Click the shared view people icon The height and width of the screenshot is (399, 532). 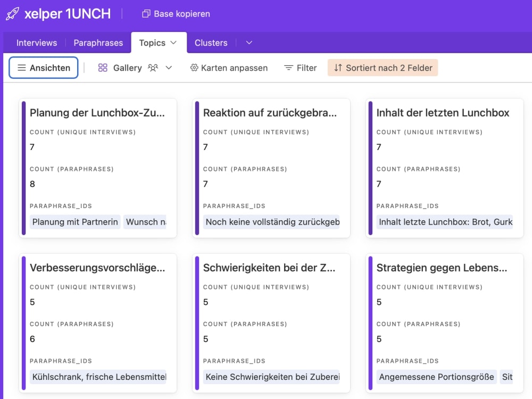(x=153, y=68)
